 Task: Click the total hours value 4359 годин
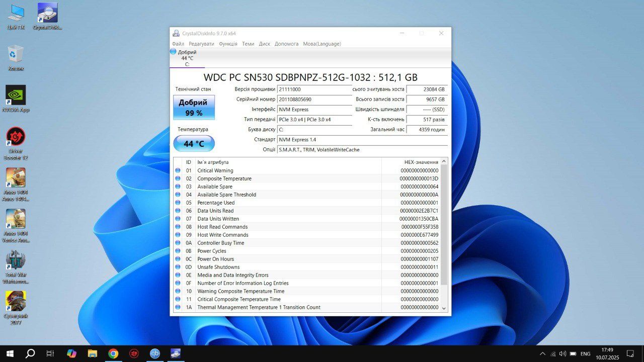pos(427,129)
